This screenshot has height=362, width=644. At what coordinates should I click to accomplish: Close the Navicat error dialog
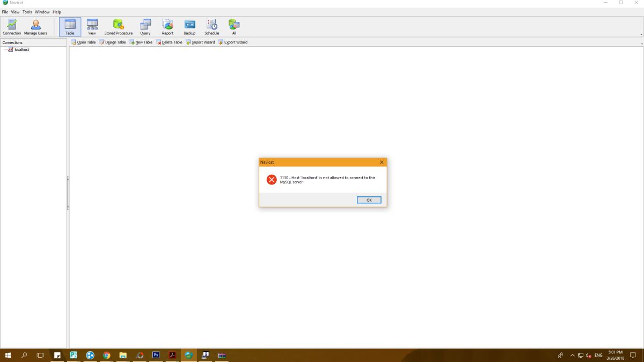click(382, 162)
